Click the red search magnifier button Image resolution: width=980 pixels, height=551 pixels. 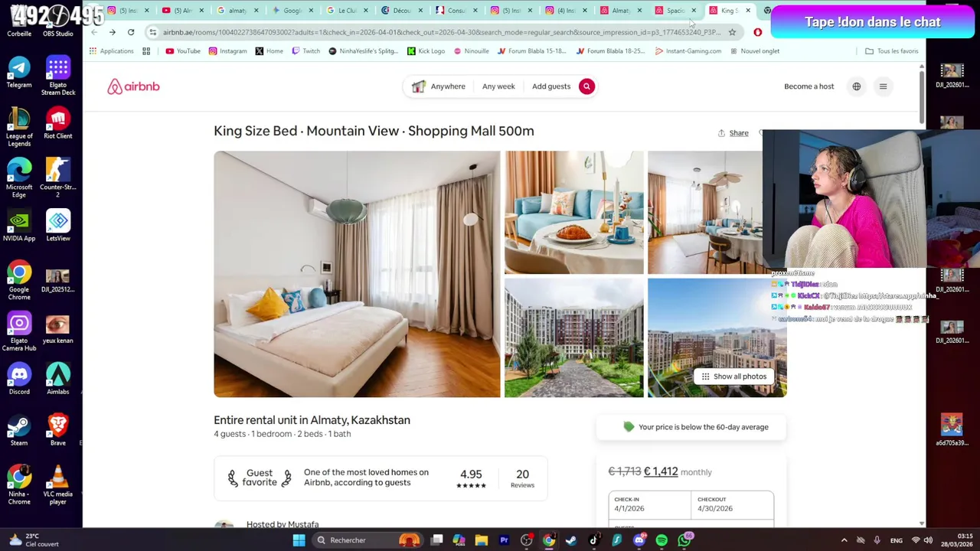(586, 86)
